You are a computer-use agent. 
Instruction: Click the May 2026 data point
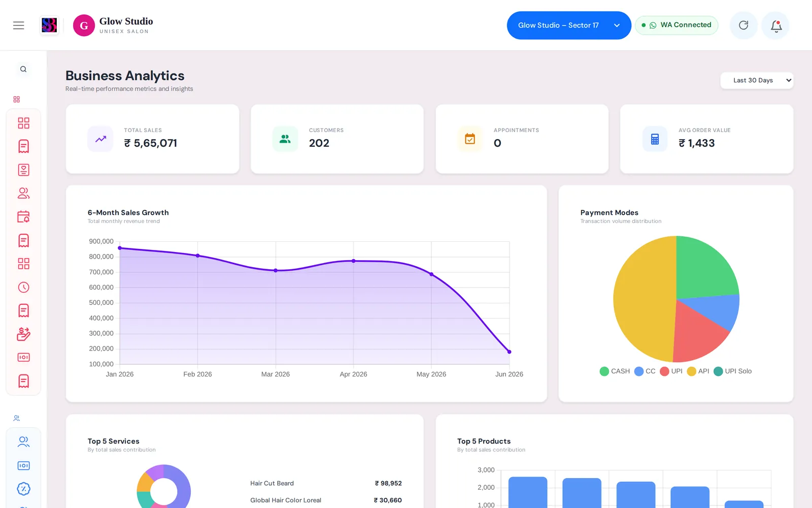pyautogui.click(x=431, y=274)
